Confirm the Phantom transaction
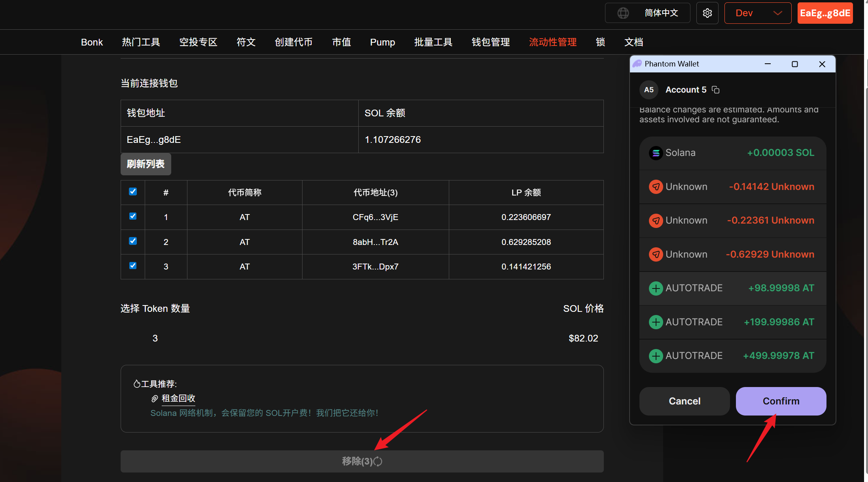868x482 pixels. [781, 401]
